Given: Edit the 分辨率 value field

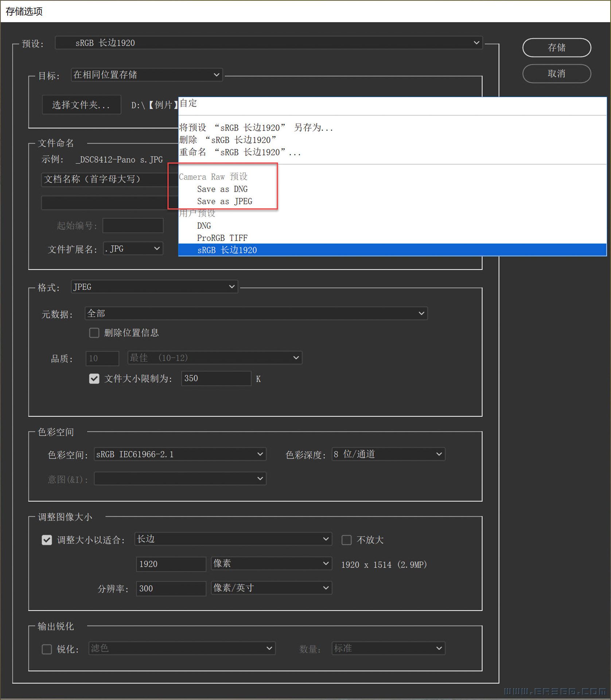Looking at the screenshot, I should tap(171, 588).
